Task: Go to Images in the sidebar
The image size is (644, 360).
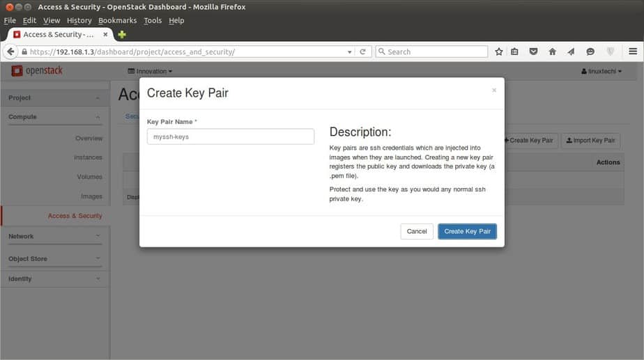Action: point(91,196)
